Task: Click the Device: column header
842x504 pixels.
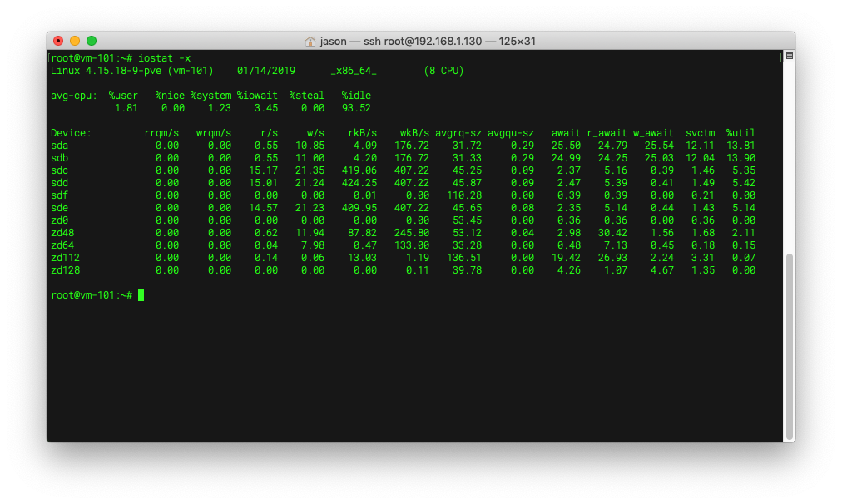Action: point(71,132)
